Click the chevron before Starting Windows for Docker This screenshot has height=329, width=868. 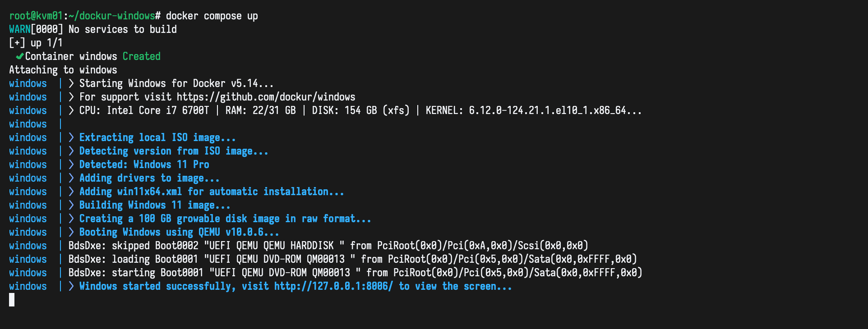click(x=71, y=83)
